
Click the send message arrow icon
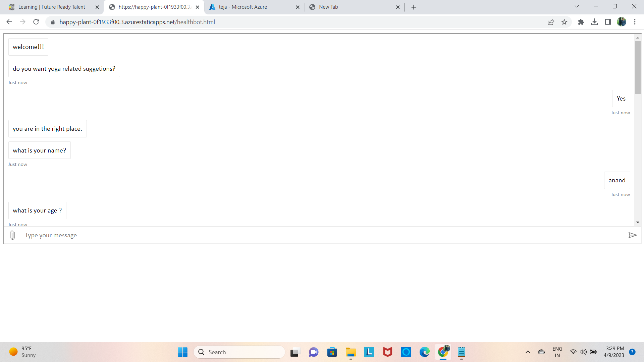[x=632, y=235]
